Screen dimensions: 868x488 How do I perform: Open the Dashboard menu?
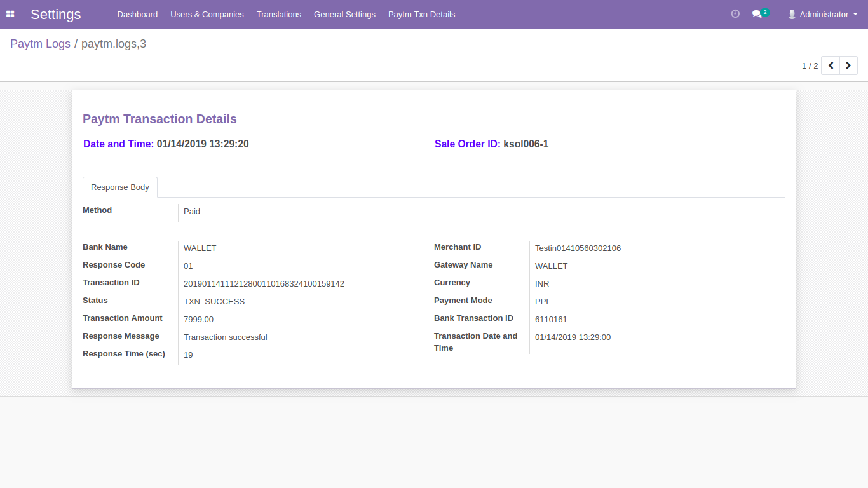(x=137, y=14)
